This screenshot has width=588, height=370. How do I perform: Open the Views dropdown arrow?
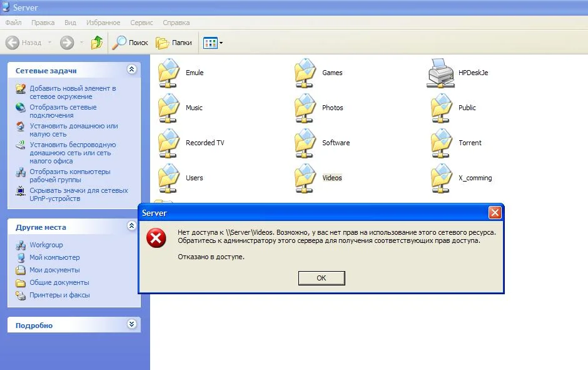pos(221,43)
